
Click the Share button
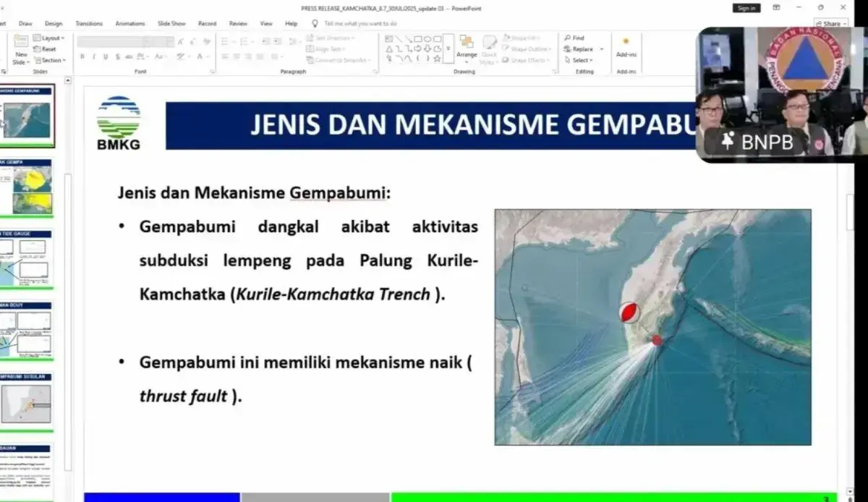click(x=831, y=23)
